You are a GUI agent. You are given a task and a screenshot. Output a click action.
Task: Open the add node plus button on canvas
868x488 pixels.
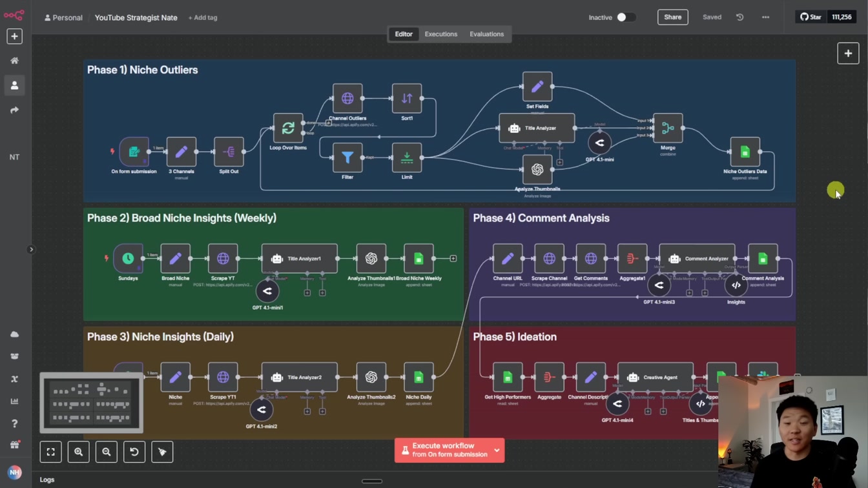[x=848, y=54]
